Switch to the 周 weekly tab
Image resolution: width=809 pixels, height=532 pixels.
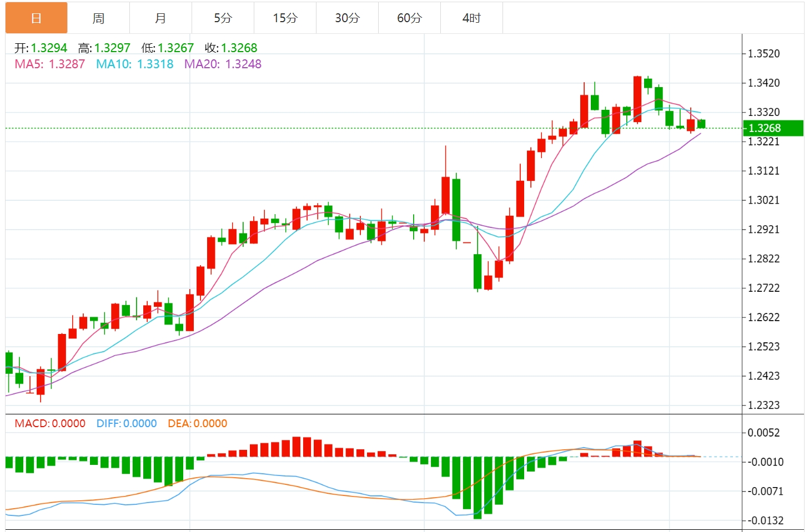(99, 18)
